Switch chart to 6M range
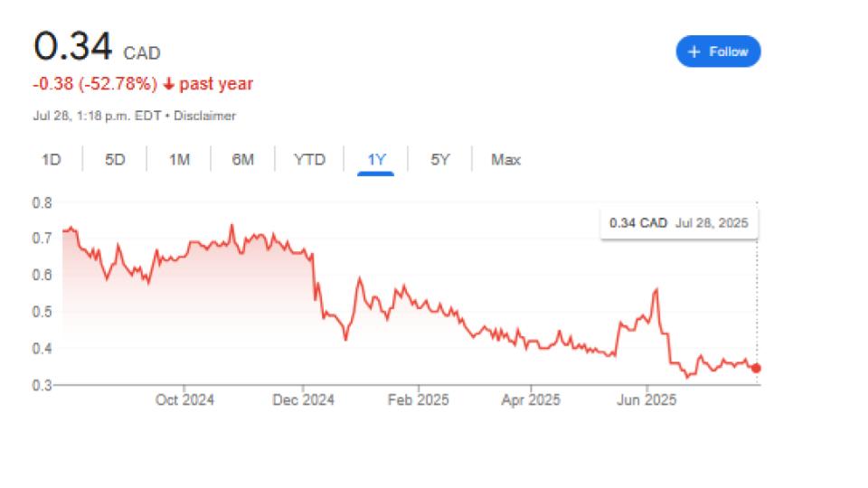Screen dimensions: 868x488 point(242,160)
